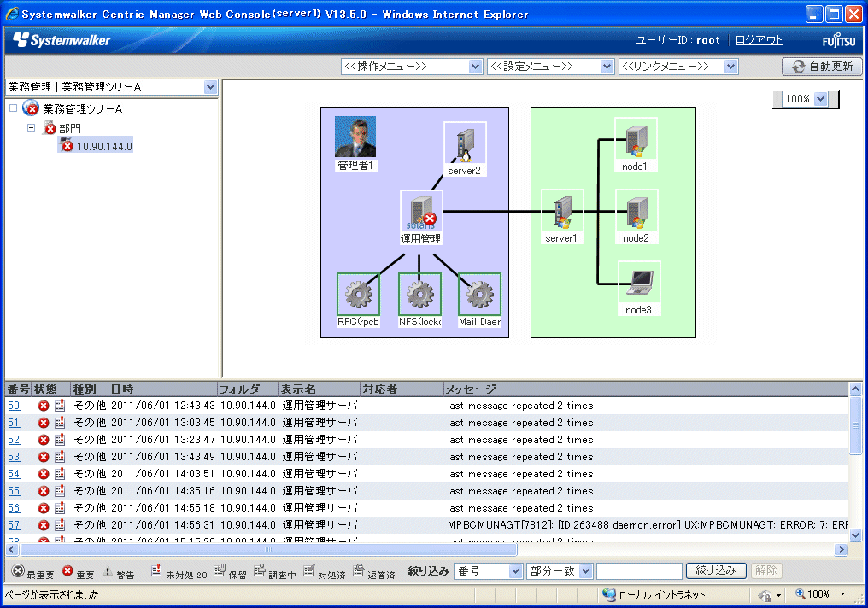
Task: Click the ページが表示されました status bar text
Action: click(52, 594)
